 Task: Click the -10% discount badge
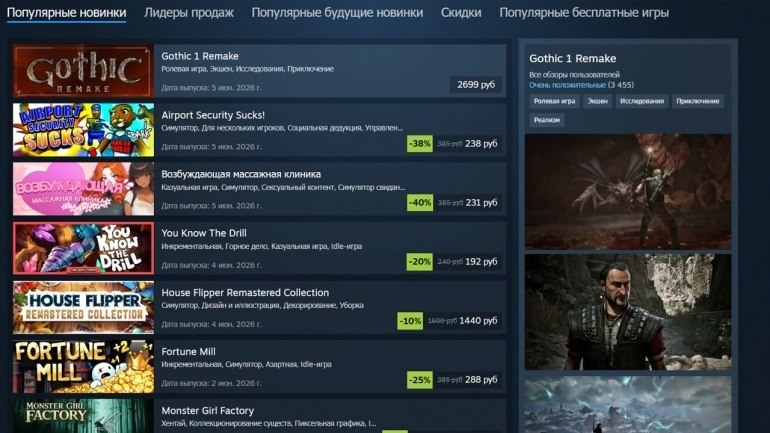tap(410, 321)
